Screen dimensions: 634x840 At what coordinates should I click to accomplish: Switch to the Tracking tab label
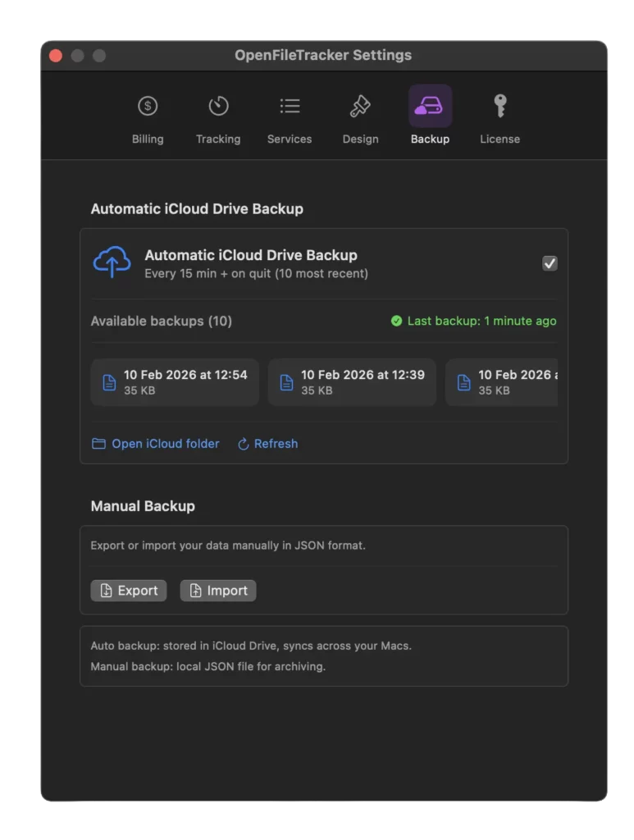(x=218, y=139)
